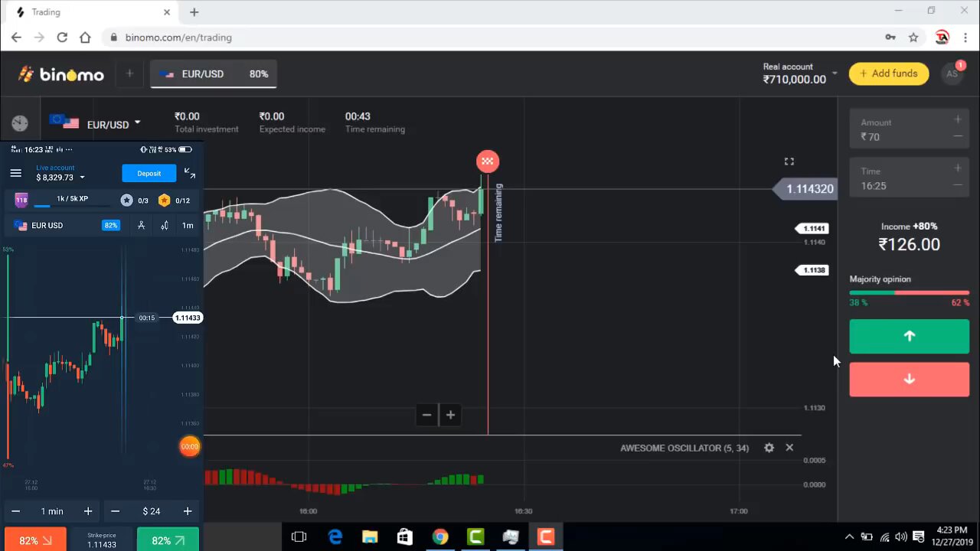Click the green 82% up button
The image size is (980, 551).
(x=168, y=540)
